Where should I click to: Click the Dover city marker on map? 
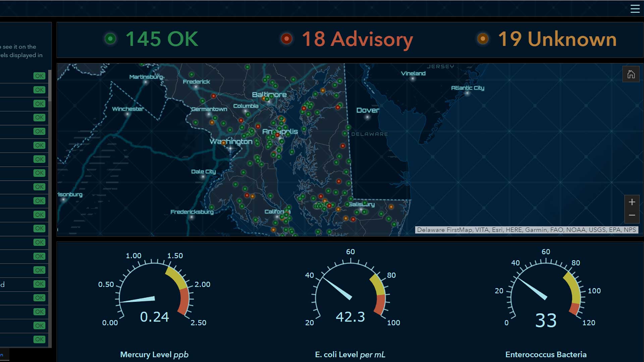(x=368, y=117)
